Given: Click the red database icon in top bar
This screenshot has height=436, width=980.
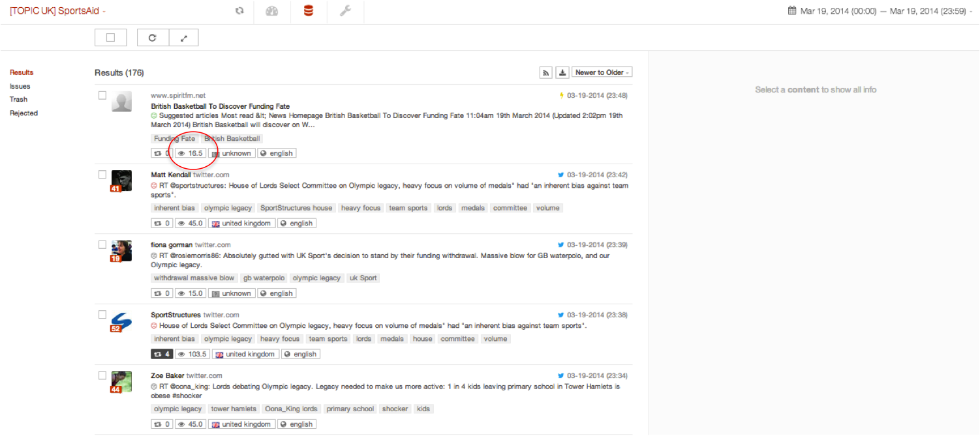Looking at the screenshot, I should (x=309, y=11).
